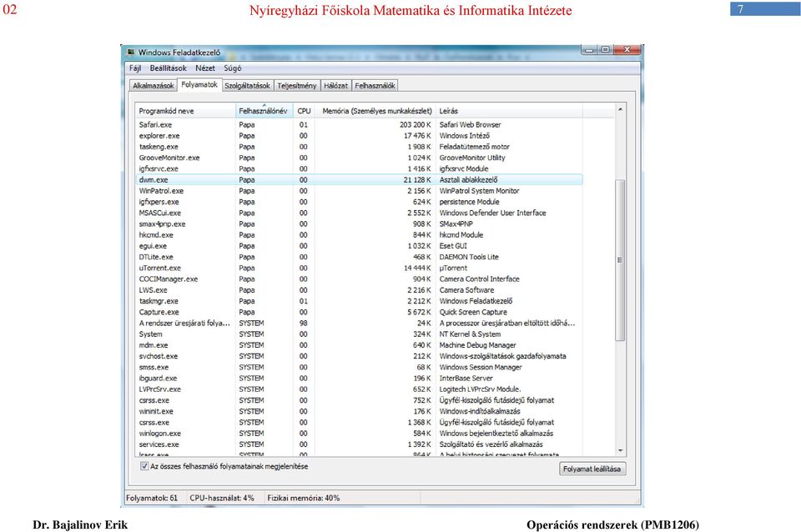Sort by CPU column header

click(304, 111)
